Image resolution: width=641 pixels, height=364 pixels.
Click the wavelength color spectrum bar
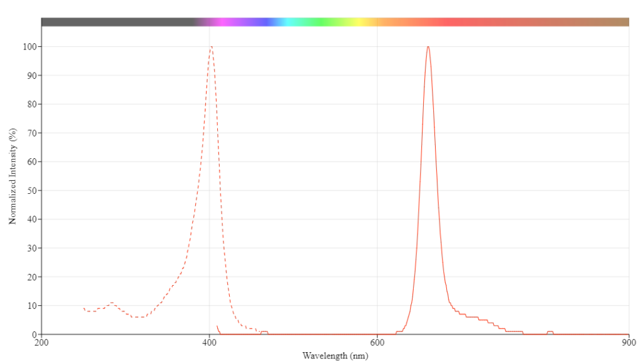335,22
